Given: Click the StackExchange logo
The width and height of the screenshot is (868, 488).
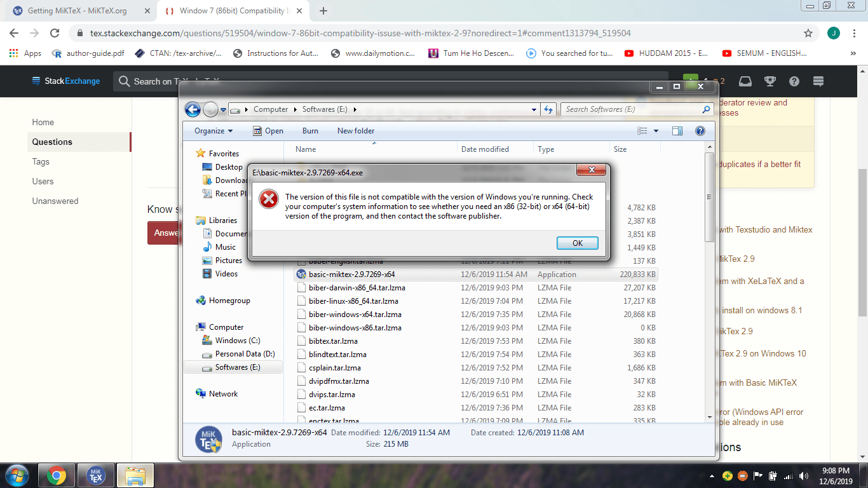Looking at the screenshot, I should [66, 81].
